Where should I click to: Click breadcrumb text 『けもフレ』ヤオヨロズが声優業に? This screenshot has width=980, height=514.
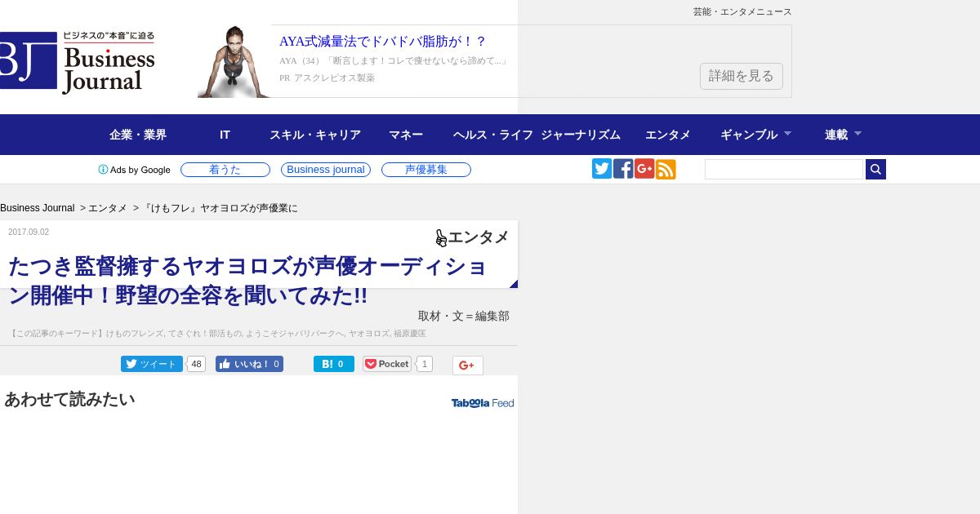tap(220, 208)
